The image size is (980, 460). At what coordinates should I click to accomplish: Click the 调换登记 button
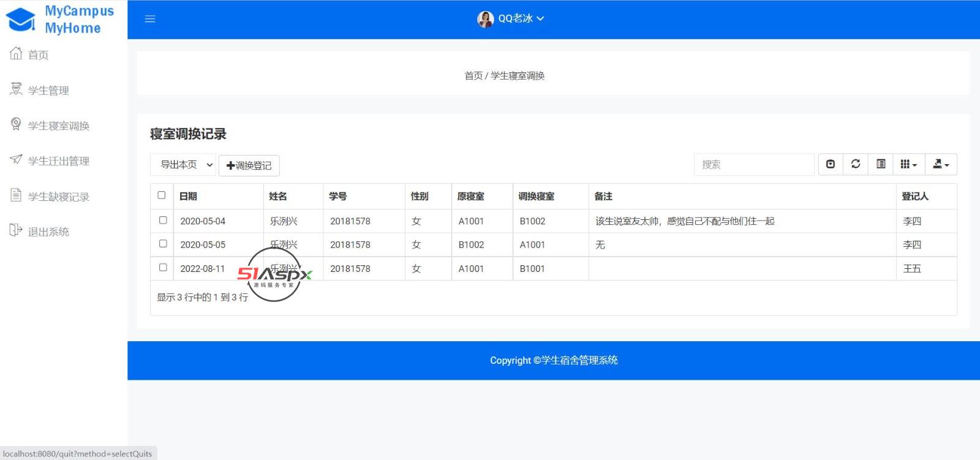click(249, 165)
